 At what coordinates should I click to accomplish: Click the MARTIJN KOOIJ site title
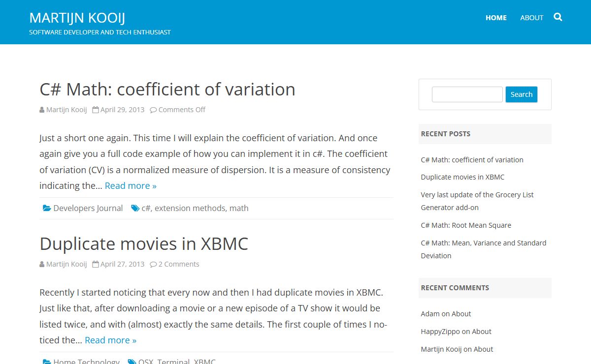click(x=77, y=18)
